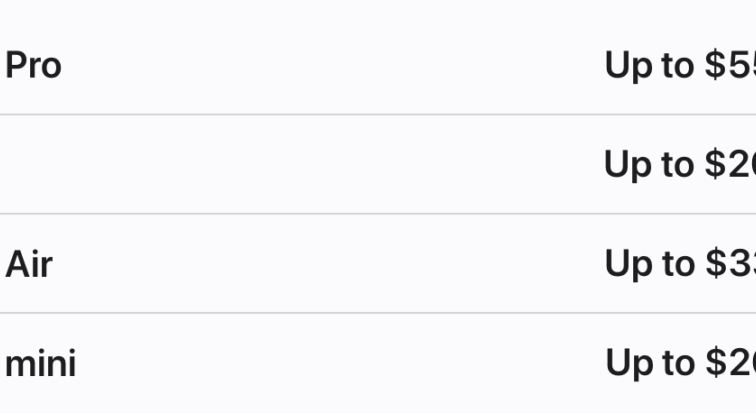This screenshot has width=756, height=413.
Task: Click the Pro device label
Action: (x=33, y=66)
